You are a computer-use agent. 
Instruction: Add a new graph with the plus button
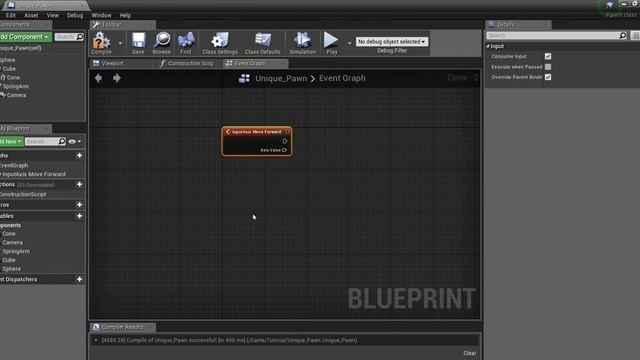point(79,156)
